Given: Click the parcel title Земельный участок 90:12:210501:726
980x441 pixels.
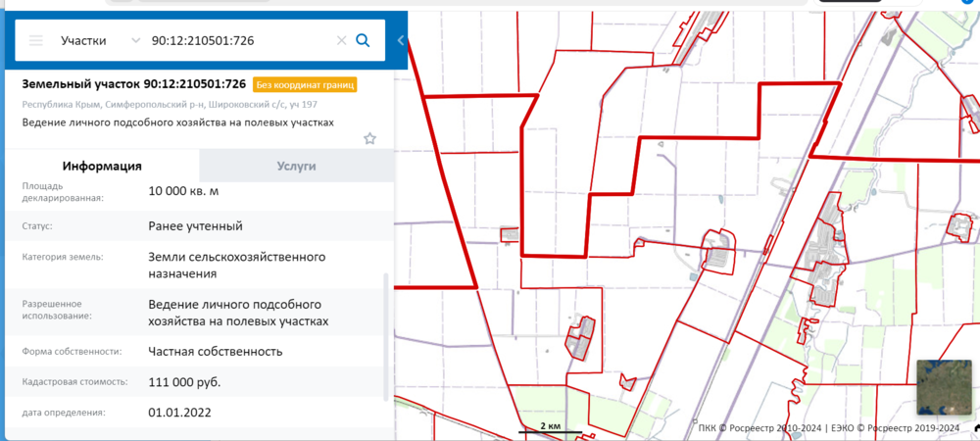Looking at the screenshot, I should pyautogui.click(x=133, y=84).
